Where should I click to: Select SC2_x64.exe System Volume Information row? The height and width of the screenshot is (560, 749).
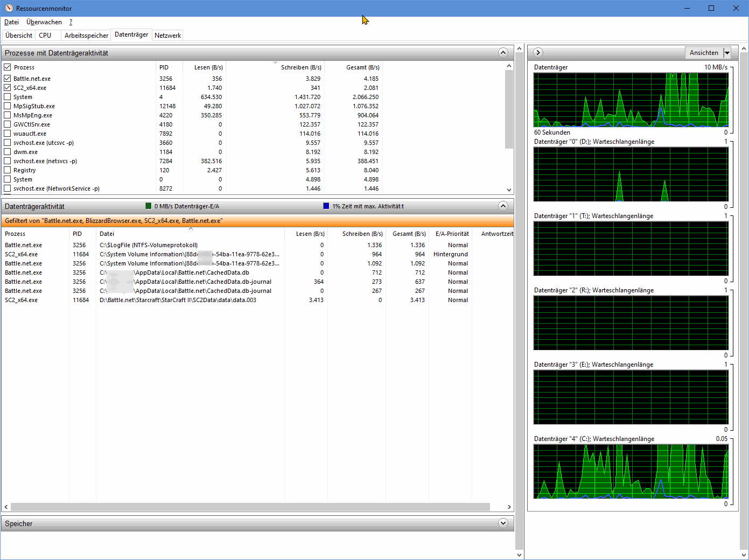(x=257, y=254)
